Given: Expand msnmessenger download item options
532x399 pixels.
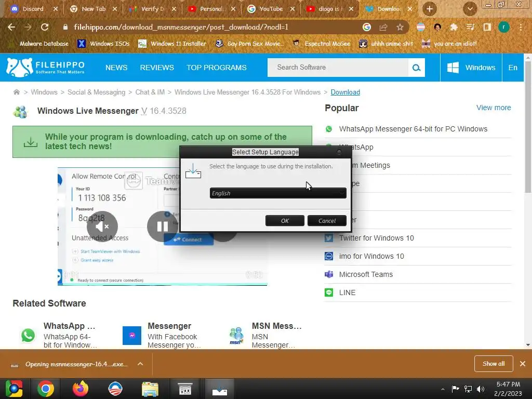Looking at the screenshot, I should (140, 364).
